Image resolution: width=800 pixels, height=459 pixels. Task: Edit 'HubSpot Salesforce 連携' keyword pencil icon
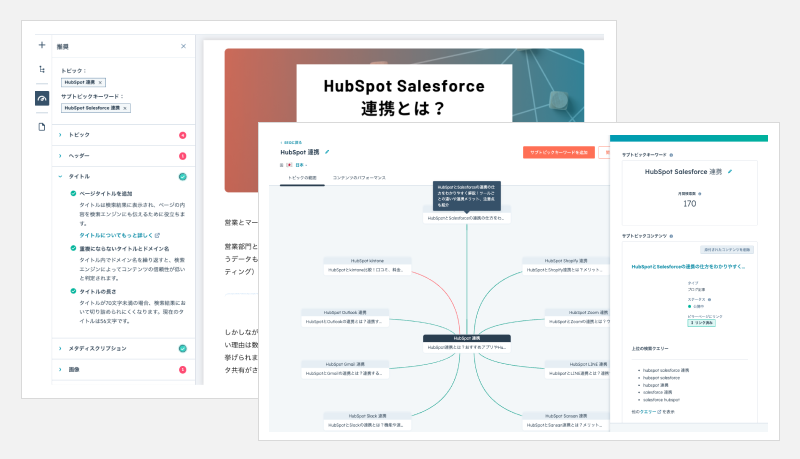pos(730,172)
